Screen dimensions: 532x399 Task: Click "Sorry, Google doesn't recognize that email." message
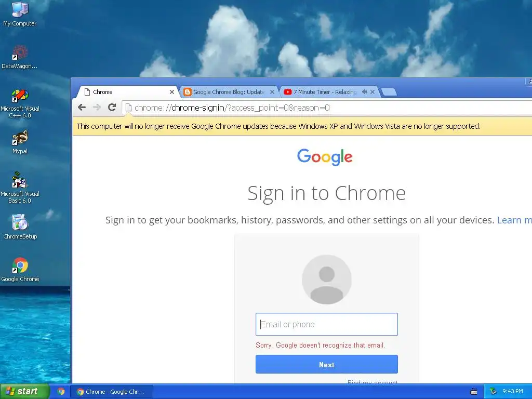tap(320, 345)
